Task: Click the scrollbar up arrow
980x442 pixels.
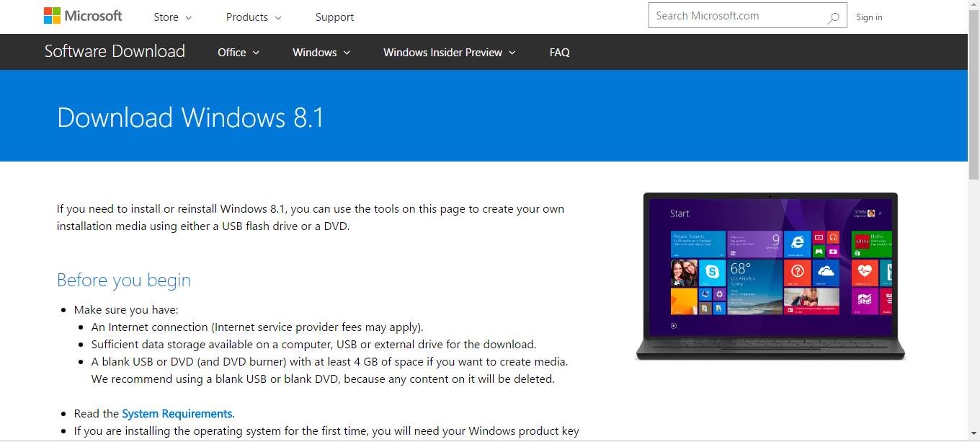Action: coord(974,6)
